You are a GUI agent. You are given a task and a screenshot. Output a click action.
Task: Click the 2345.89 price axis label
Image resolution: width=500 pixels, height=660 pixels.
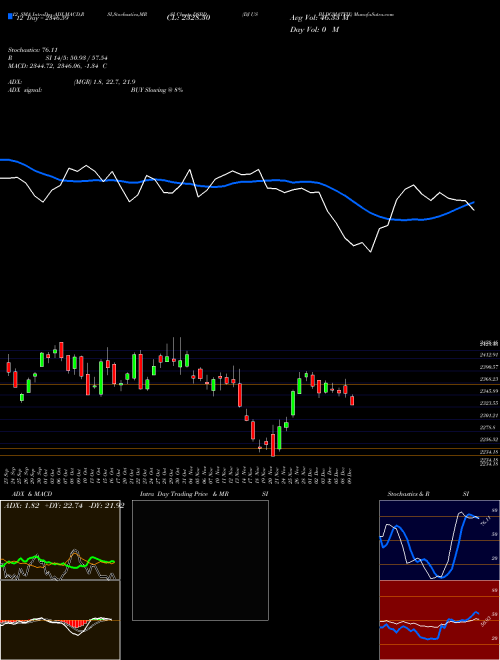coord(489,391)
